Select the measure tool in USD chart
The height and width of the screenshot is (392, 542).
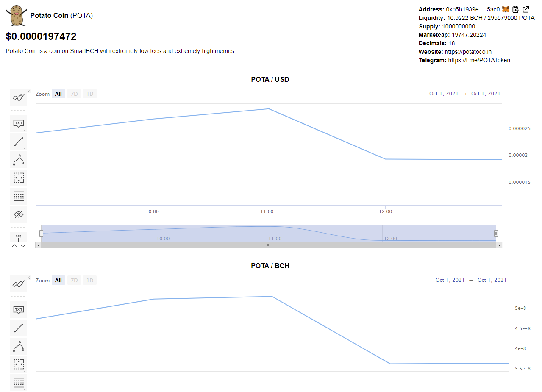click(19, 178)
